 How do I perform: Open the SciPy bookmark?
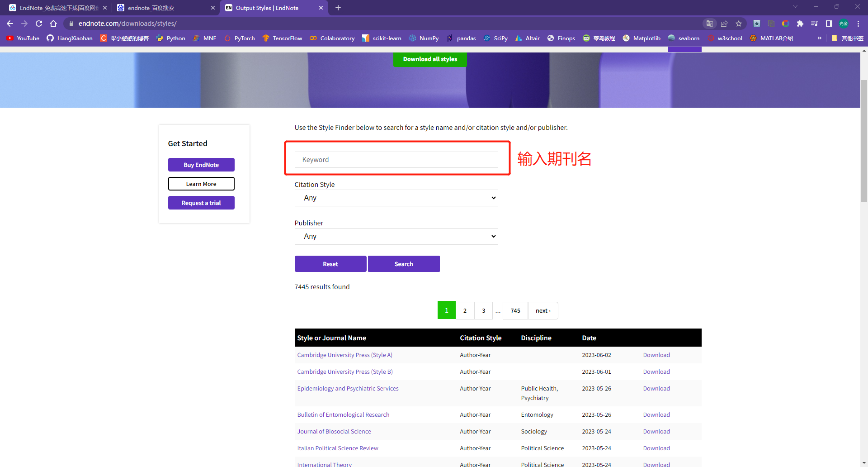[496, 38]
